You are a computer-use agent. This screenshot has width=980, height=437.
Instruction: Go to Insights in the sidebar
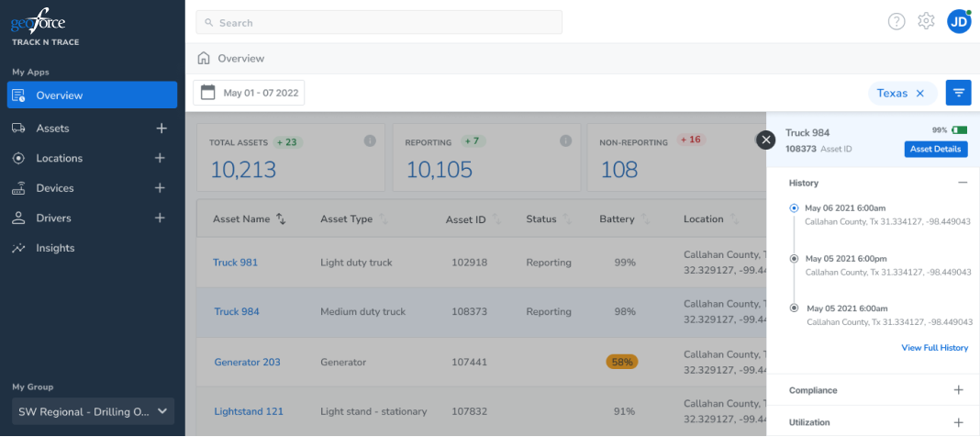[55, 248]
